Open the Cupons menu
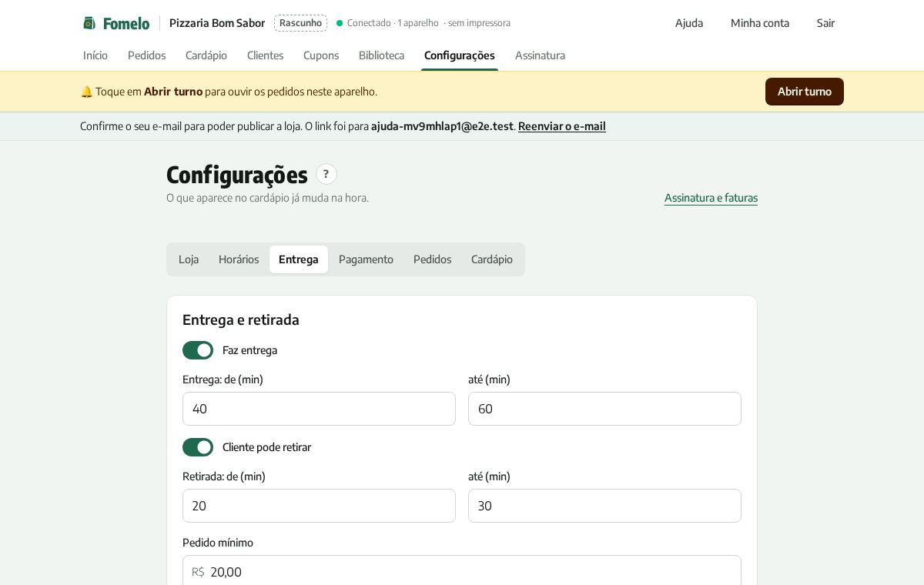924x585 pixels. click(x=321, y=55)
